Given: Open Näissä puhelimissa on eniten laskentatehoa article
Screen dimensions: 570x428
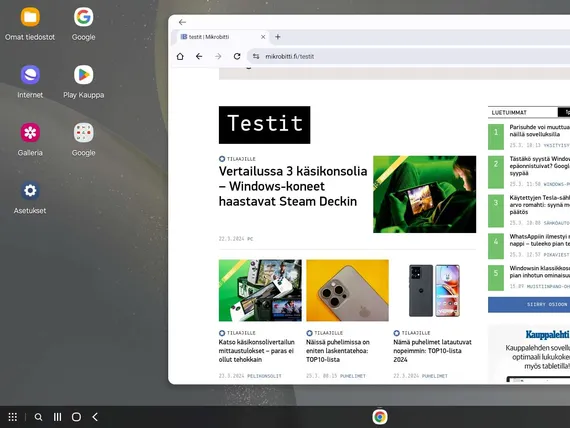Looking at the screenshot, I should point(338,351).
